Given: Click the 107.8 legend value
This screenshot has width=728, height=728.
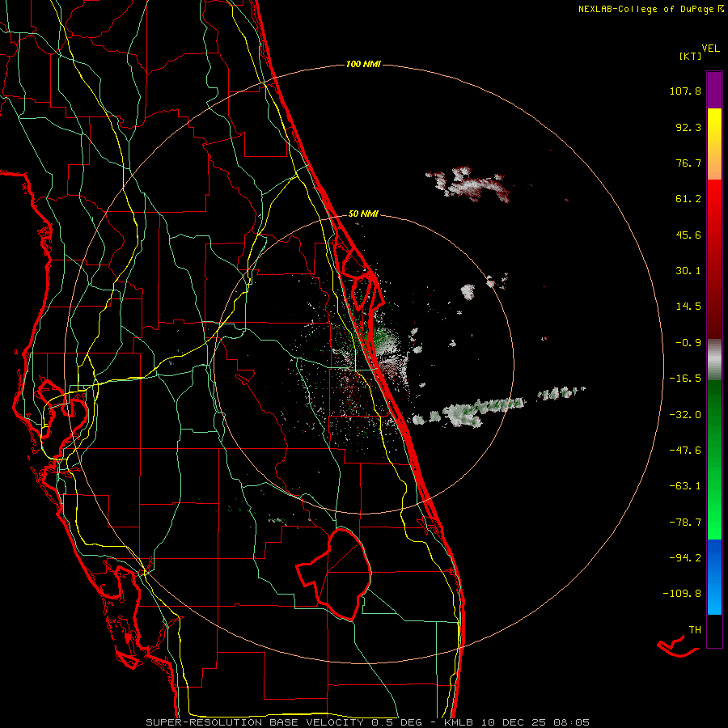Looking at the screenshot, I should click(685, 91).
